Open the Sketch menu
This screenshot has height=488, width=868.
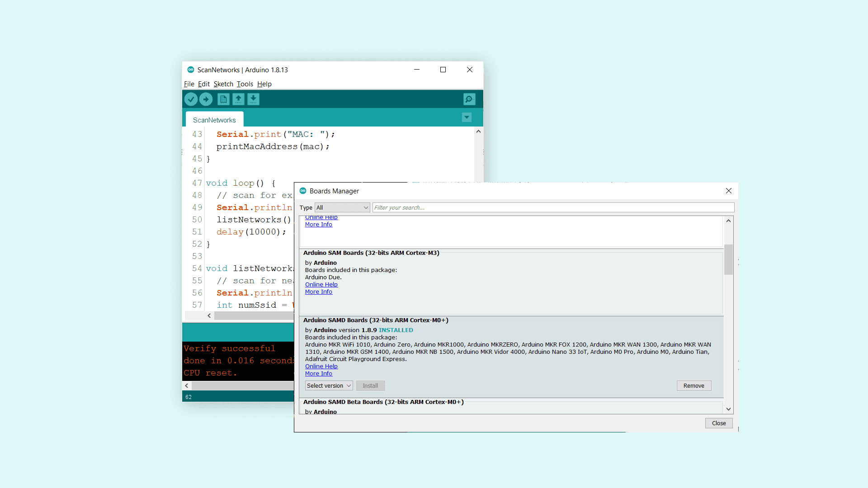pos(223,84)
